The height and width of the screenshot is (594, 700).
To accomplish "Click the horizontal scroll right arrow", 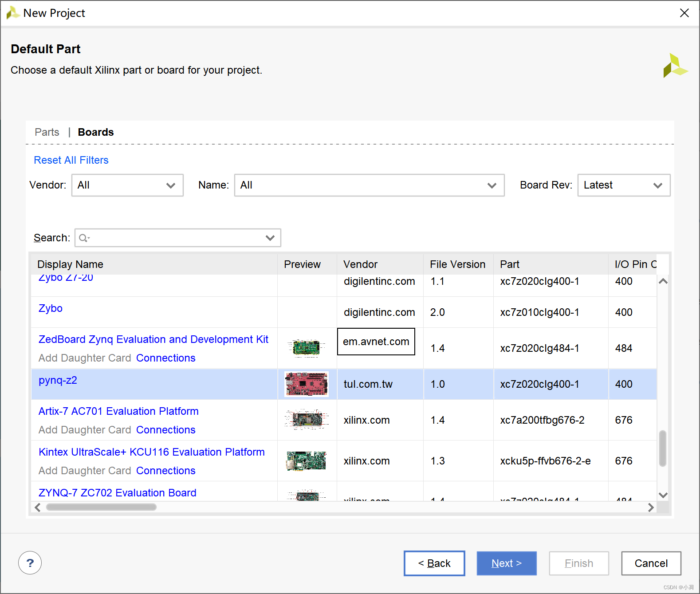I will [x=651, y=507].
